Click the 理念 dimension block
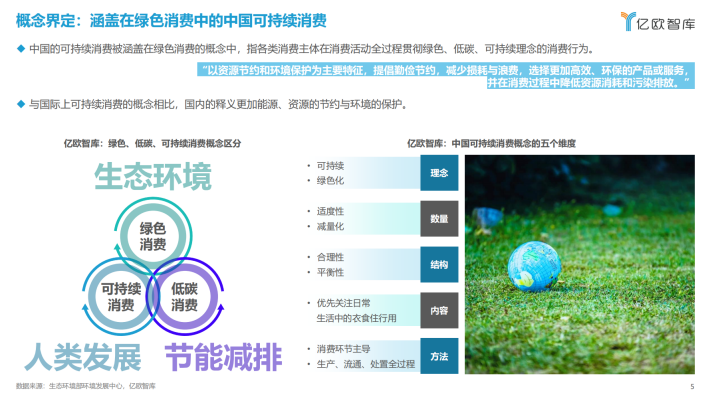710x399 pixels. 439,173
